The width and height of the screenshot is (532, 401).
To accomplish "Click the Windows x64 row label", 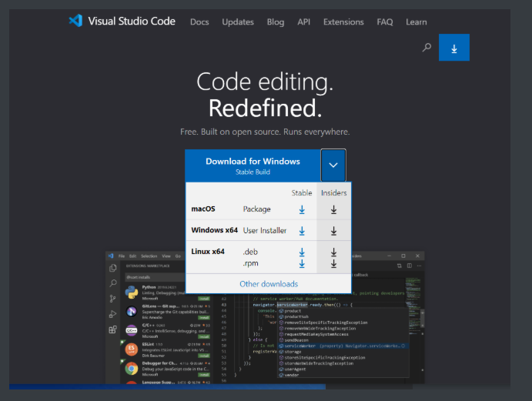I will 215,230.
